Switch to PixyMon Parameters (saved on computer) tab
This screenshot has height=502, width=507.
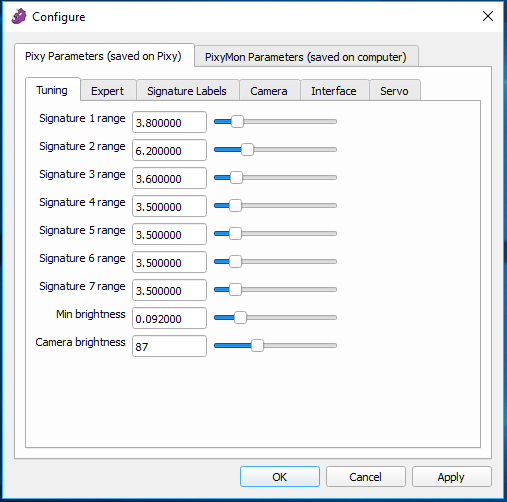point(306,57)
